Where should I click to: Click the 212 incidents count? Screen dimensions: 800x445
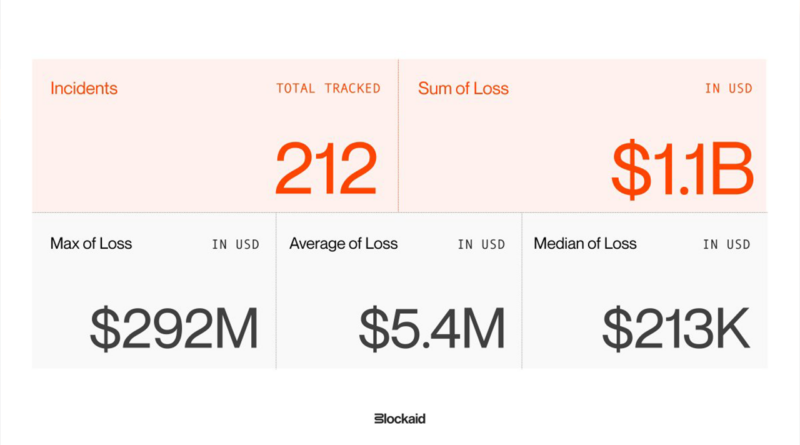[326, 168]
